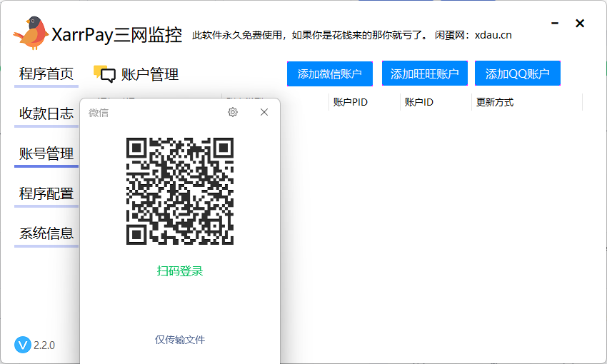
Task: Click 添加微信账户 button
Action: point(330,74)
